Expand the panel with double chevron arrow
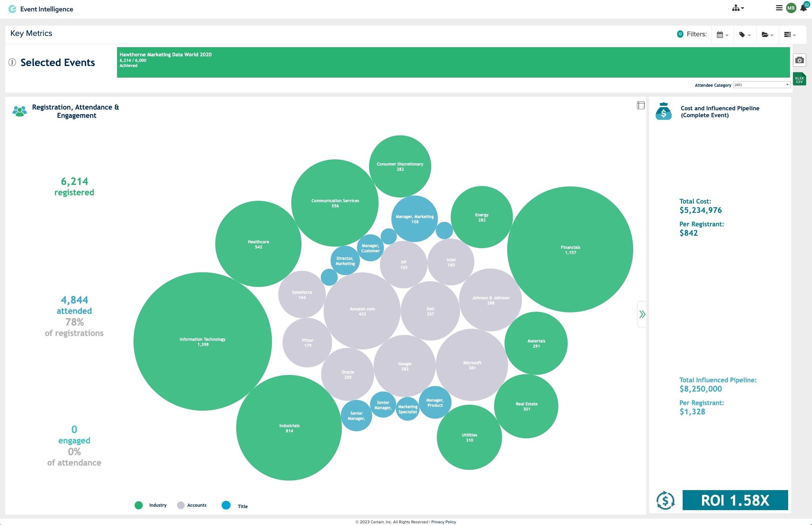Viewport: 812px width, 525px height. click(642, 314)
